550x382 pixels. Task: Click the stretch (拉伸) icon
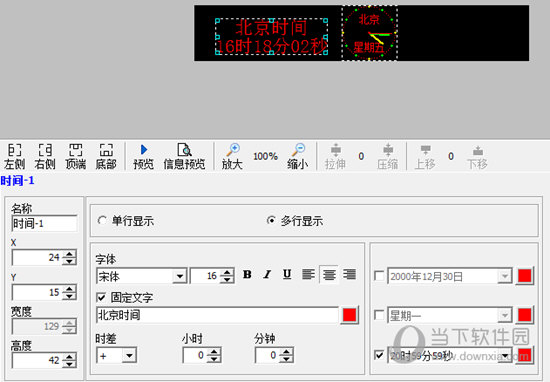point(335,156)
